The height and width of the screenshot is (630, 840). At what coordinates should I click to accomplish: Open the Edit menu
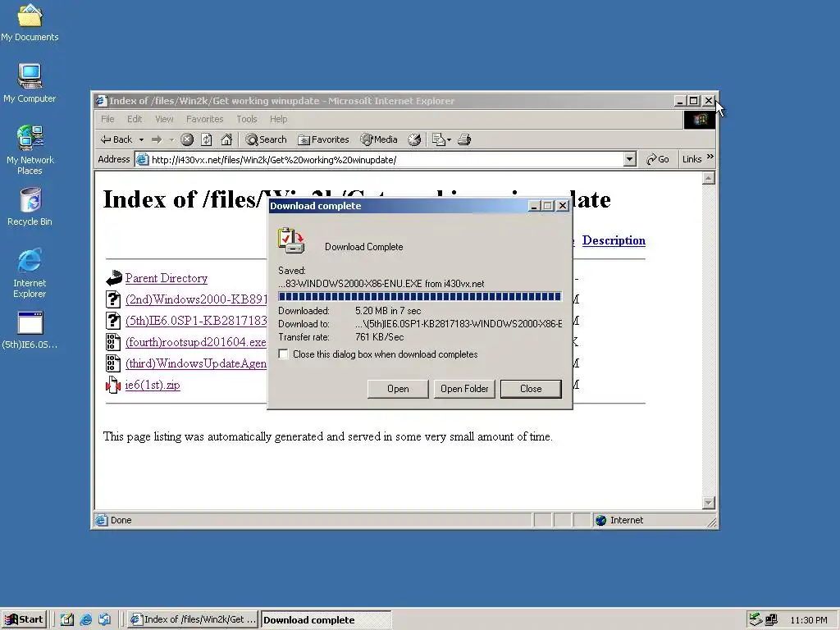135,119
